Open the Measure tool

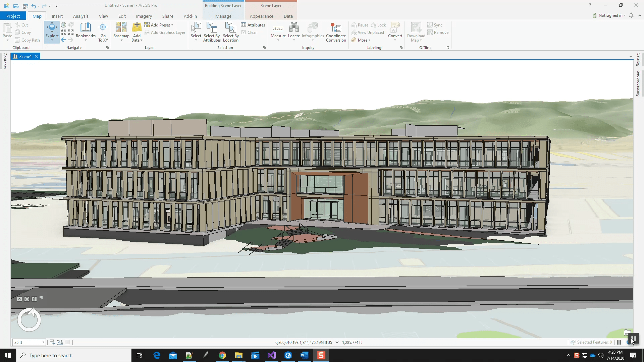(x=278, y=29)
